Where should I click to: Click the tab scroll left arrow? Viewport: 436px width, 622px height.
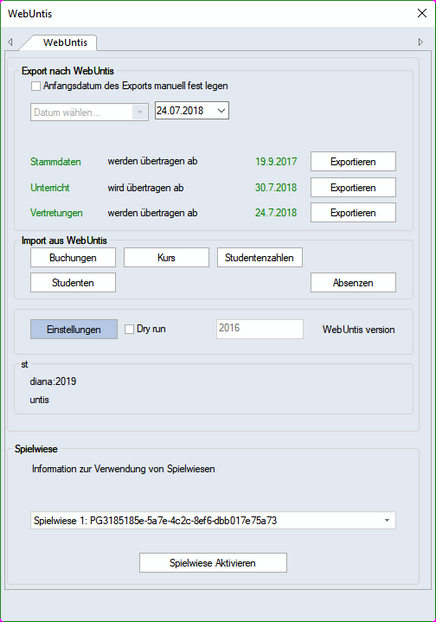coord(10,42)
